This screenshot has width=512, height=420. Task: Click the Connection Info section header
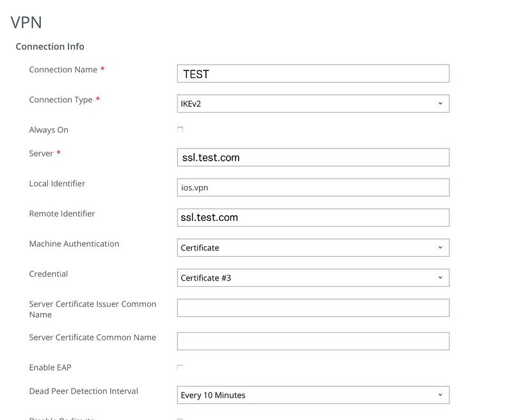[x=50, y=47]
